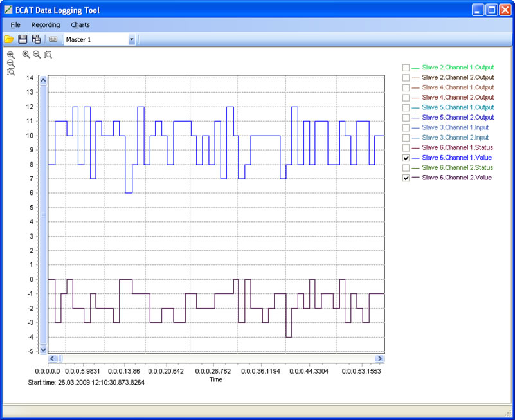
Task: Reset horizontal zoom to fit
Action: point(48,55)
